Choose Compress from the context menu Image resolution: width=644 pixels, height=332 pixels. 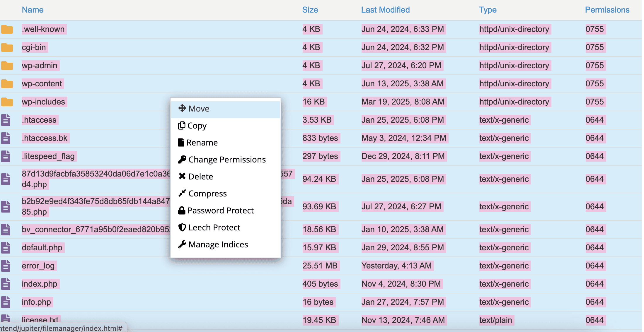pos(226,194)
